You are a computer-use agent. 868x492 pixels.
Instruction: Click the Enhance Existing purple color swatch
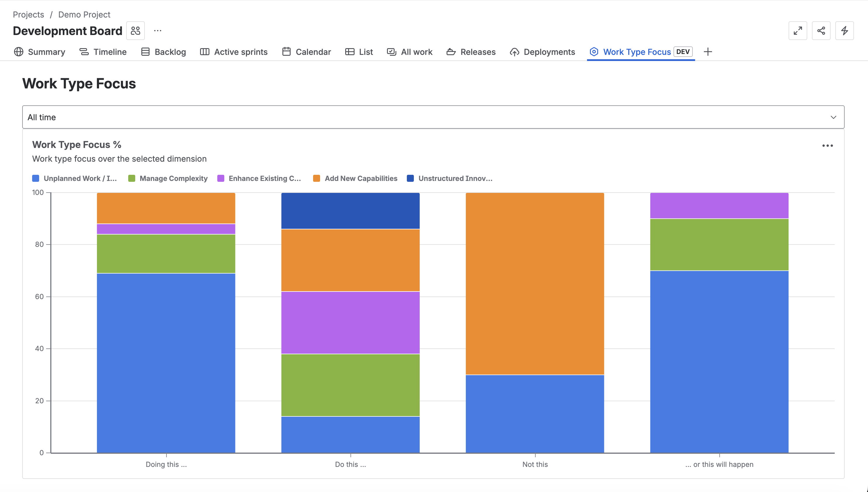coord(221,178)
